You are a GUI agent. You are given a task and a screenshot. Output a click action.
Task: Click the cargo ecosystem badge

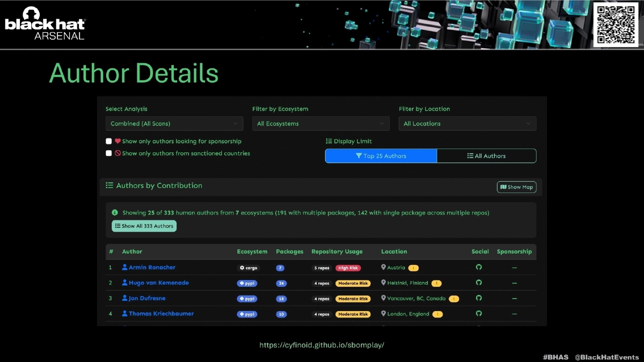247,268
